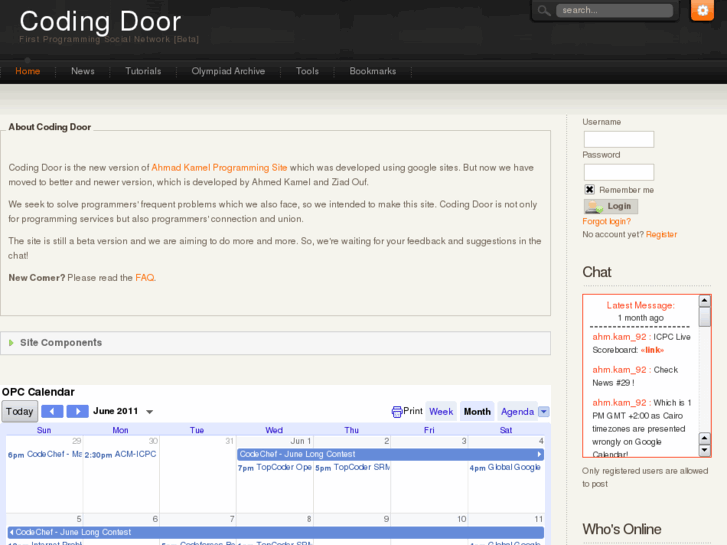Open the FAQ link
This screenshot has height=545, width=727.
click(145, 277)
